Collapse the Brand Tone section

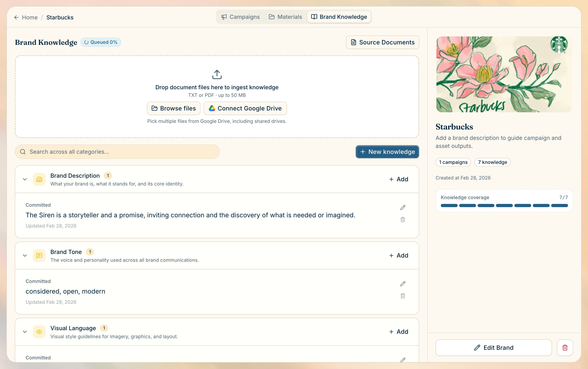pos(25,256)
